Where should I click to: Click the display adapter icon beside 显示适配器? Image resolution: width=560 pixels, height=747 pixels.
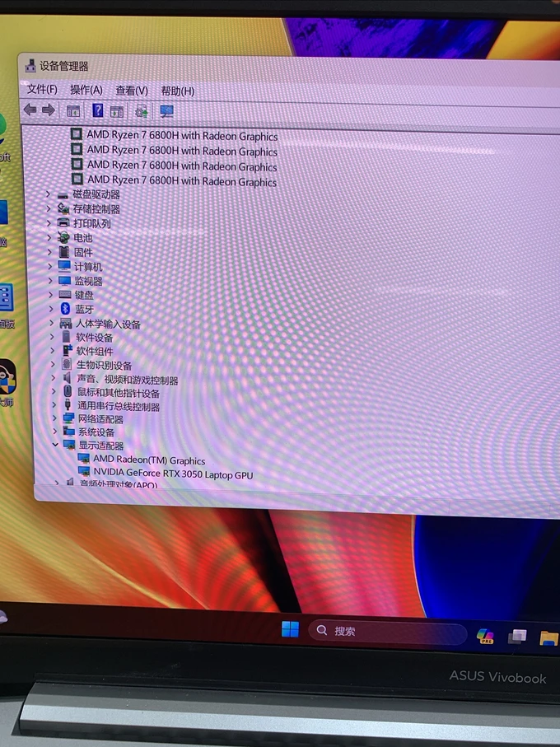pyautogui.click(x=69, y=445)
